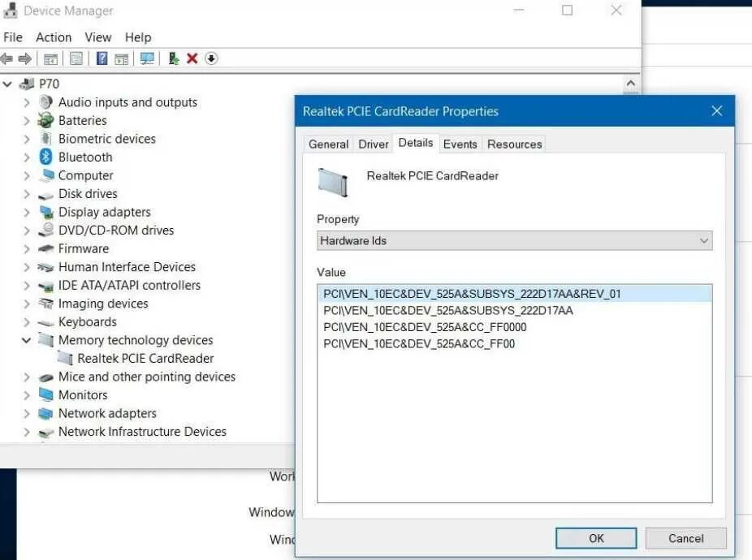Open the Hardware Ids property dropdown
This screenshot has width=752, height=560.
click(x=515, y=241)
